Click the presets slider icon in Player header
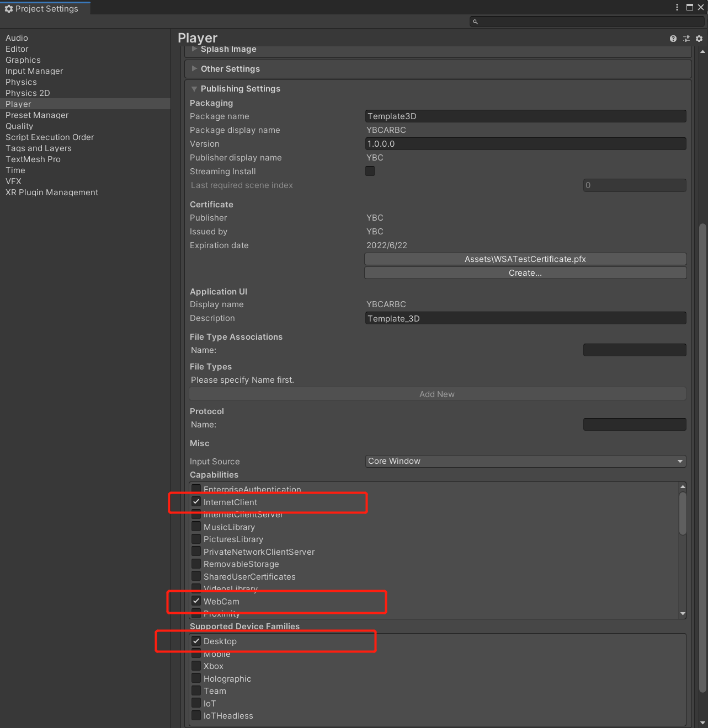Screen dimensions: 708x728 click(686, 39)
